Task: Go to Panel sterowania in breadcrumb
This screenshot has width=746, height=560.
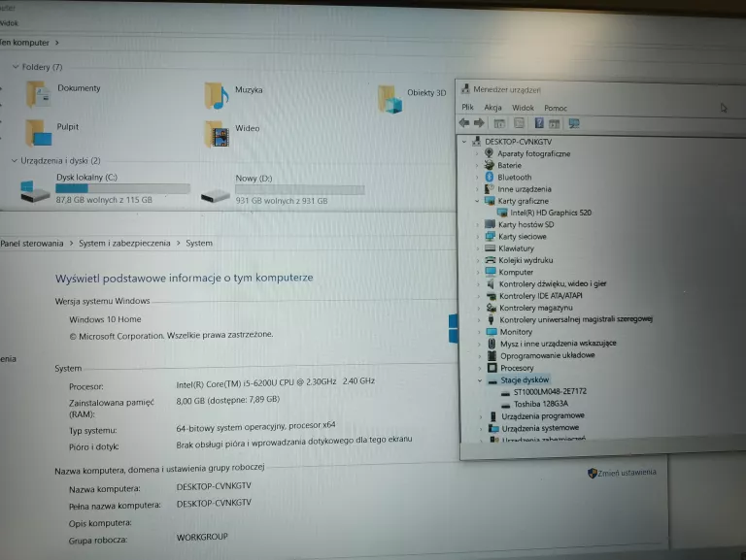Action: (x=31, y=243)
